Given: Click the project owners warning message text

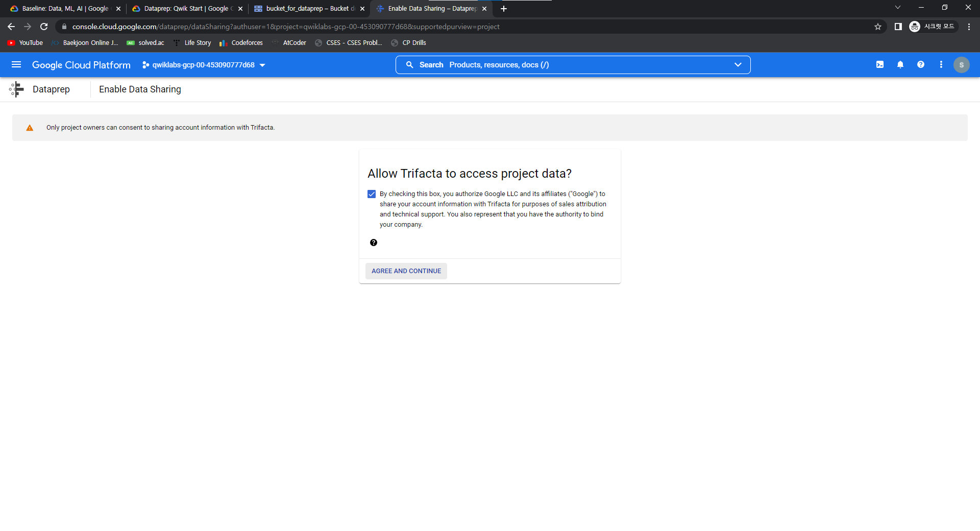Looking at the screenshot, I should tap(160, 128).
